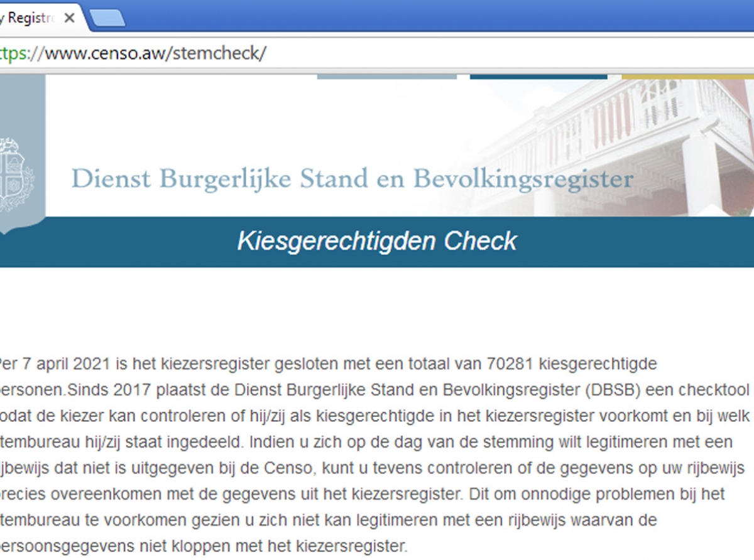754x560 pixels.
Task: Open a new browser tab
Action: pyautogui.click(x=107, y=19)
